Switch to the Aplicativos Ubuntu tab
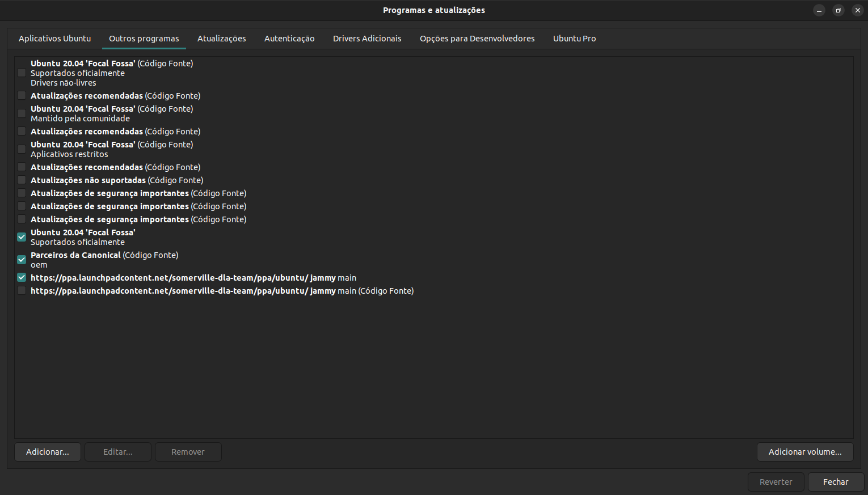Viewport: 868px width, 495px height. tap(55, 39)
